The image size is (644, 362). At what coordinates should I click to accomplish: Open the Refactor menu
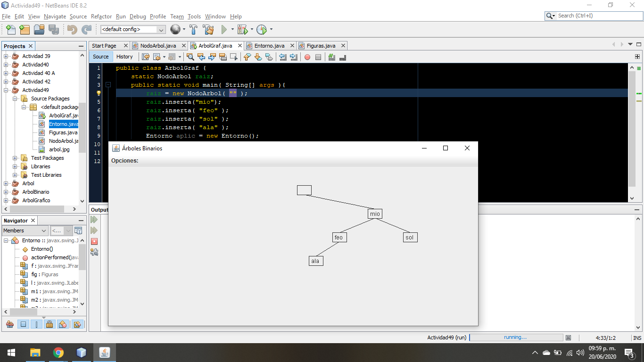(101, 16)
